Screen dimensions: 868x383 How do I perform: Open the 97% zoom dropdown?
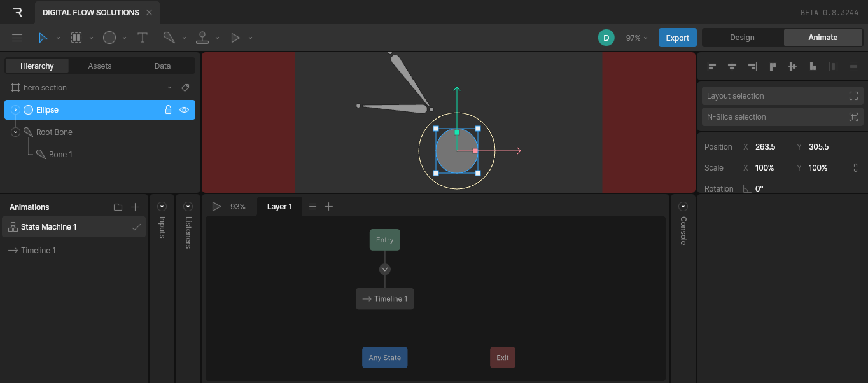pos(636,38)
